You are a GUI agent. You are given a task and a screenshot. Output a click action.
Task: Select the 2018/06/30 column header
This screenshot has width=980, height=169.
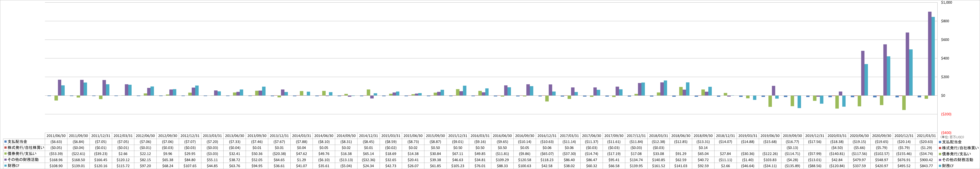pyautogui.click(x=681, y=136)
